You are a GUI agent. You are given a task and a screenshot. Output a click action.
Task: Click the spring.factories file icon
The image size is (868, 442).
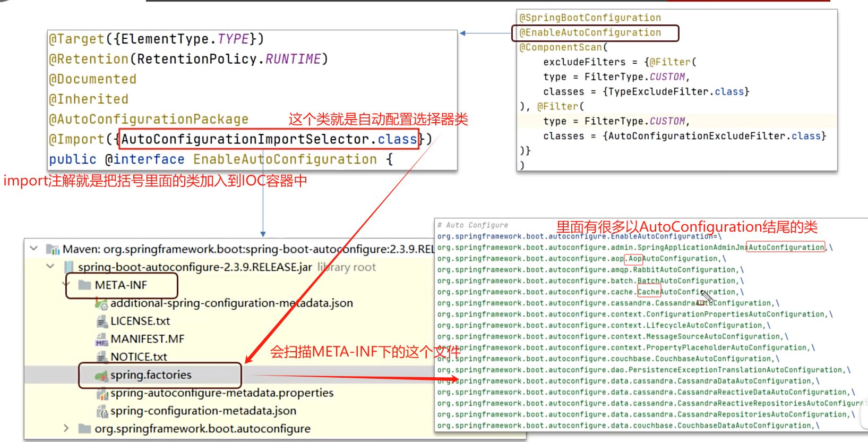(x=101, y=376)
